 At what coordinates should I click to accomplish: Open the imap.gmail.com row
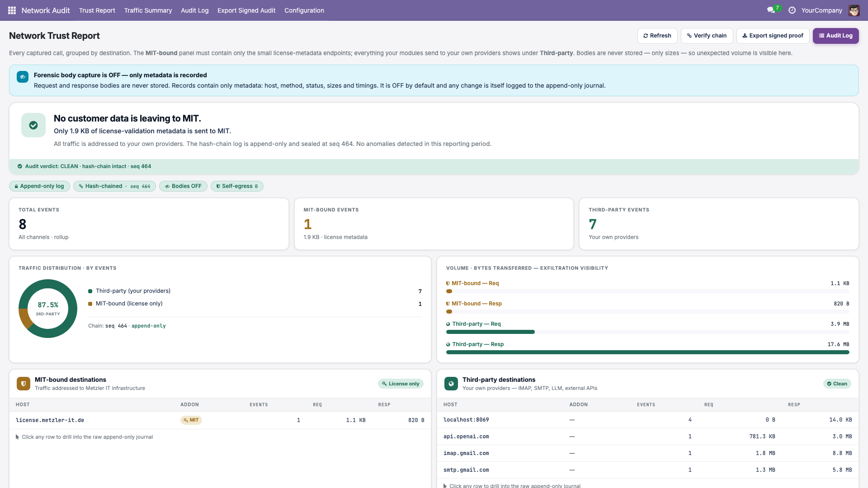[647, 453]
